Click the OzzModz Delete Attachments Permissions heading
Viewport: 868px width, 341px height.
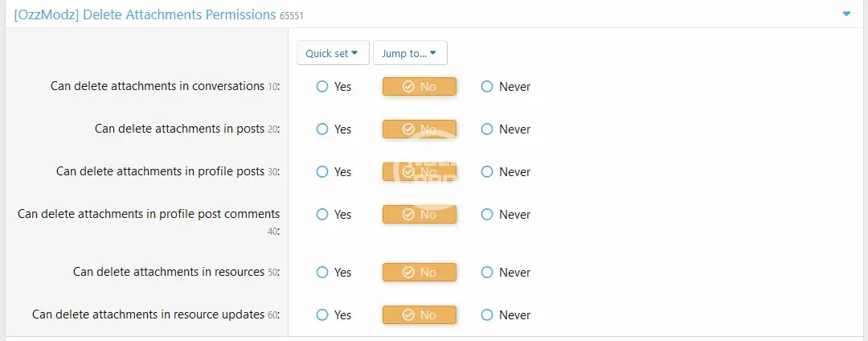click(x=145, y=14)
